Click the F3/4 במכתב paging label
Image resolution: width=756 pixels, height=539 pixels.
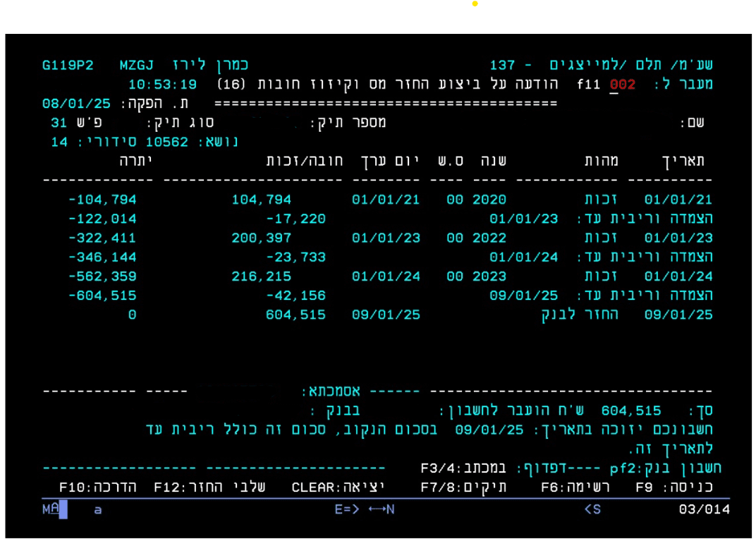point(463,468)
